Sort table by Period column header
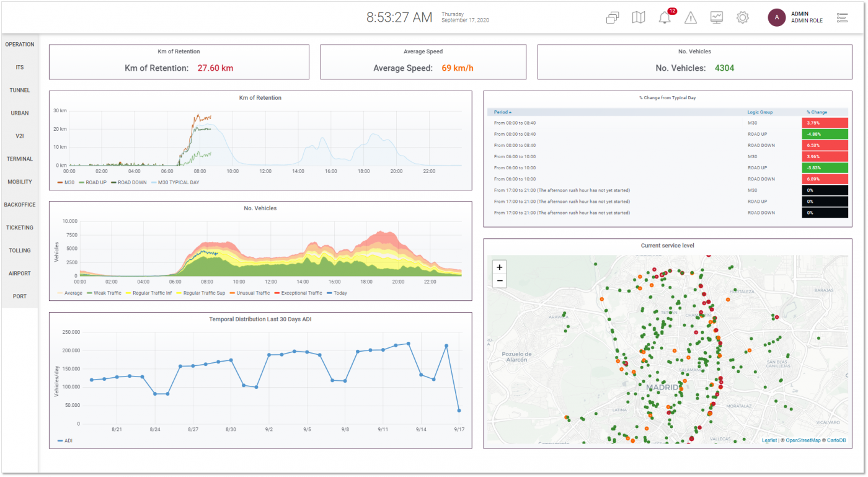The width and height of the screenshot is (868, 477). click(x=503, y=112)
